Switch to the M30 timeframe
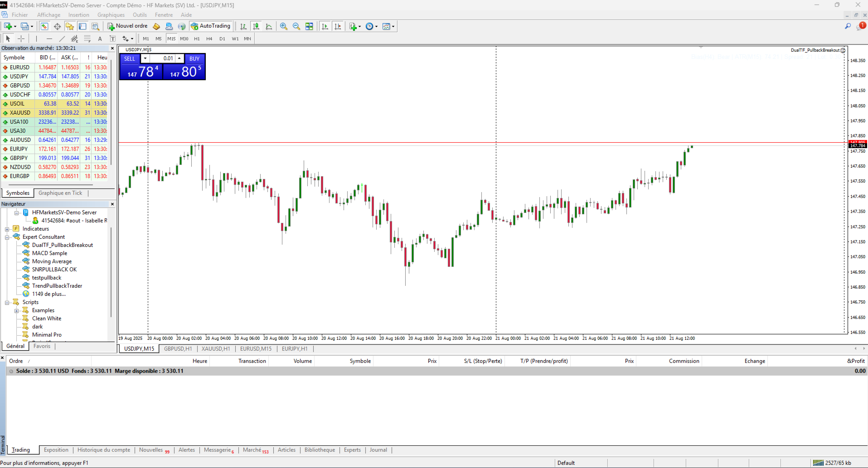This screenshot has height=468, width=868. 184,39
